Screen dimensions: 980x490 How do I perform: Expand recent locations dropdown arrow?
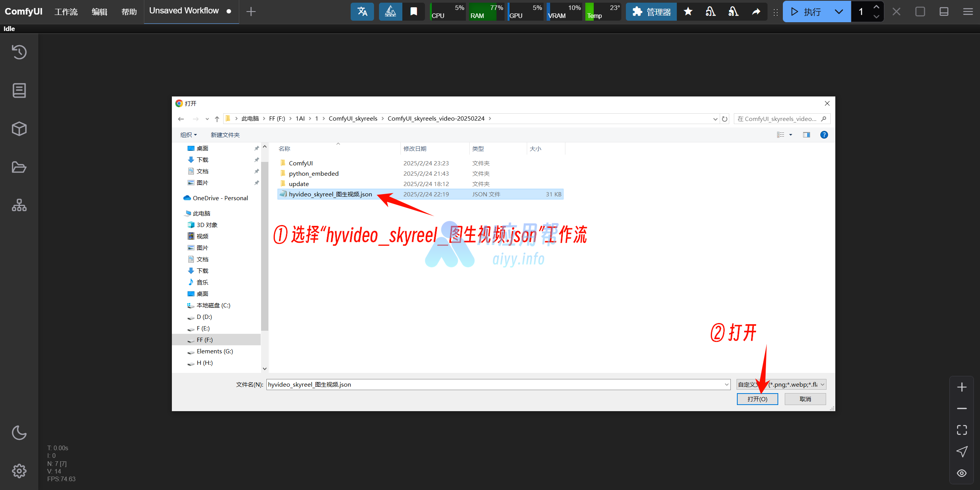207,119
